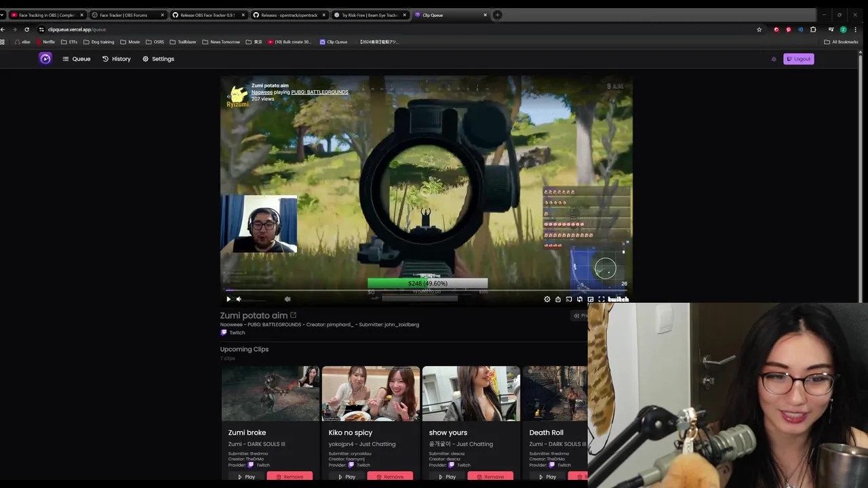
Task: Open the Dog training bookmark folder
Action: tap(99, 42)
